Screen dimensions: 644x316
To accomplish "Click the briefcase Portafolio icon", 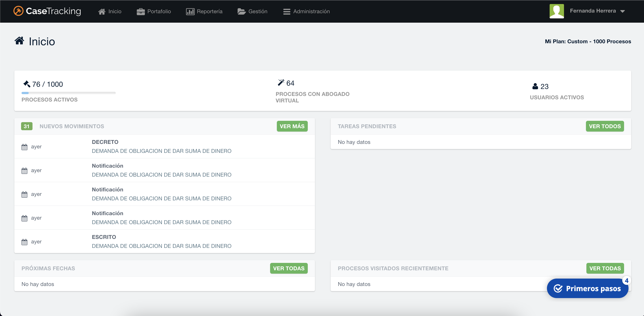I will (x=141, y=11).
